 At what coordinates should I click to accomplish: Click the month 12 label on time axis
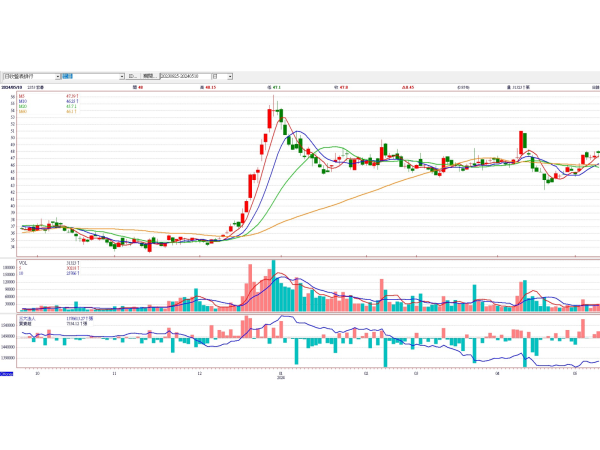click(199, 373)
